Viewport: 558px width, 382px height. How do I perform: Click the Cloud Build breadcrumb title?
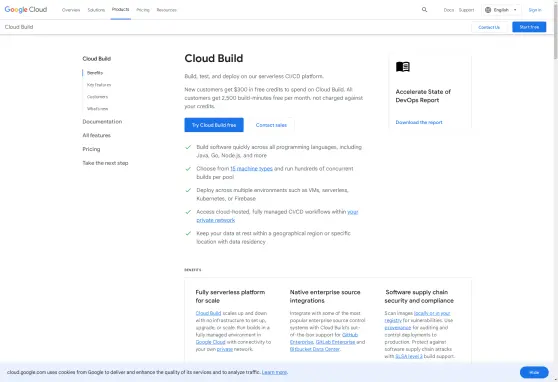pos(19,27)
